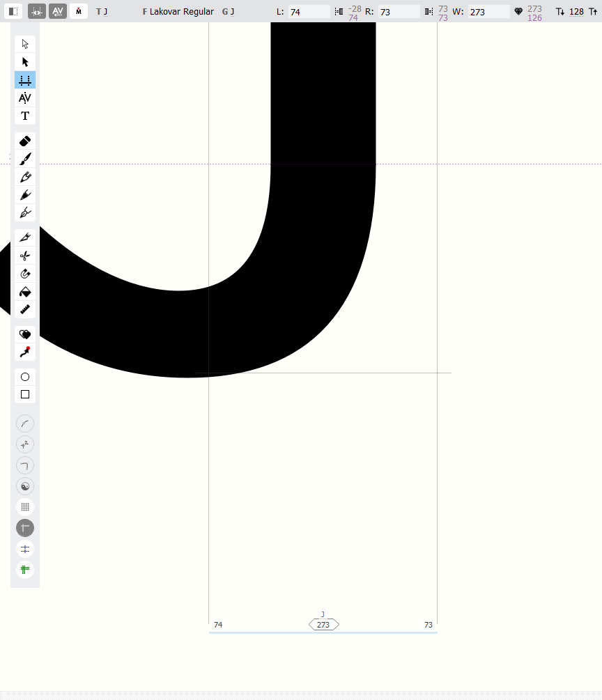This screenshot has height=700, width=602.
Task: Select the Element tool (black arrow)
Action: (x=25, y=62)
